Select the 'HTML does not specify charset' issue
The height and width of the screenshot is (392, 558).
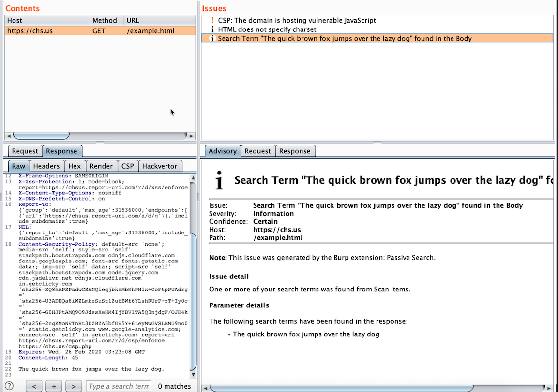click(267, 29)
